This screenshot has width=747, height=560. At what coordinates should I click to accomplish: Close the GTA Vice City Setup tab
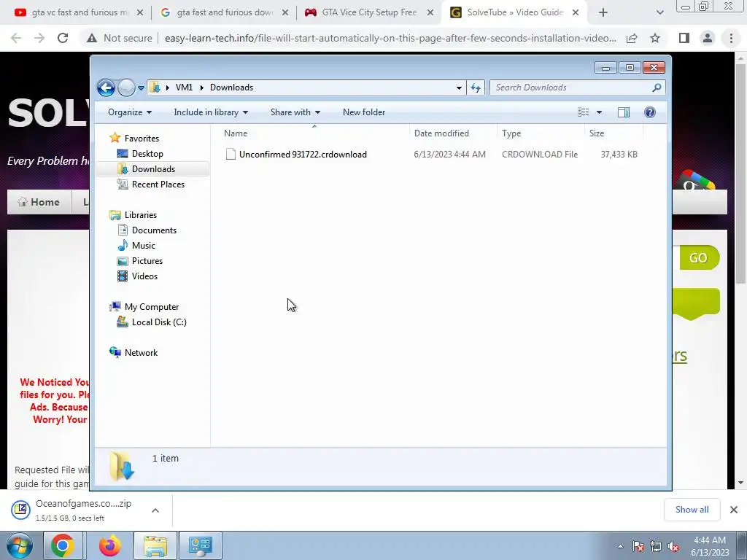coord(430,13)
